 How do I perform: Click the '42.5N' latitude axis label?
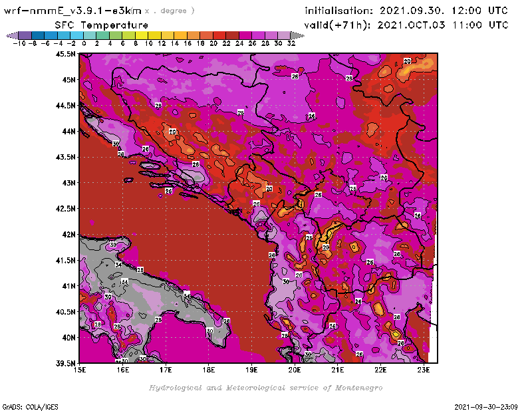65,209
